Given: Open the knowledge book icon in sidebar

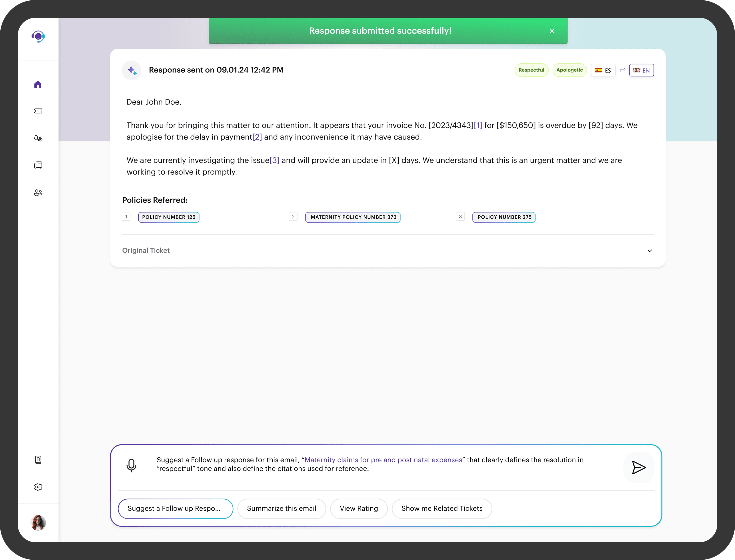Looking at the screenshot, I should 38,460.
